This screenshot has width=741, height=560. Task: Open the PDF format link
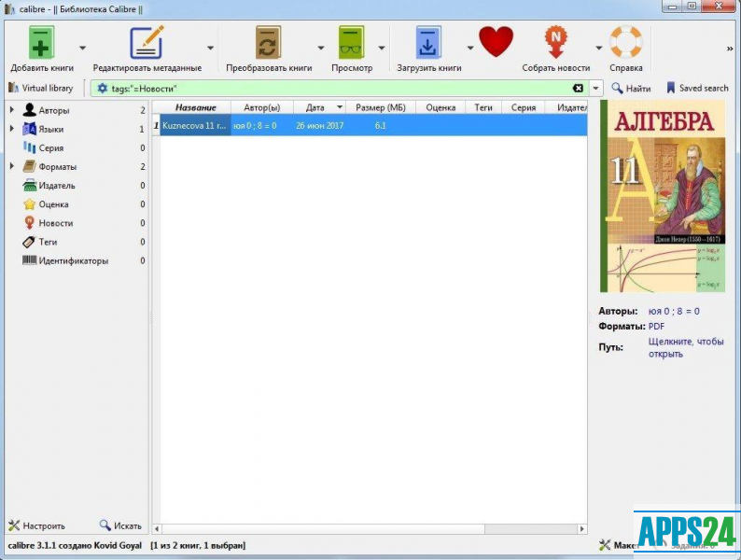pyautogui.click(x=656, y=327)
